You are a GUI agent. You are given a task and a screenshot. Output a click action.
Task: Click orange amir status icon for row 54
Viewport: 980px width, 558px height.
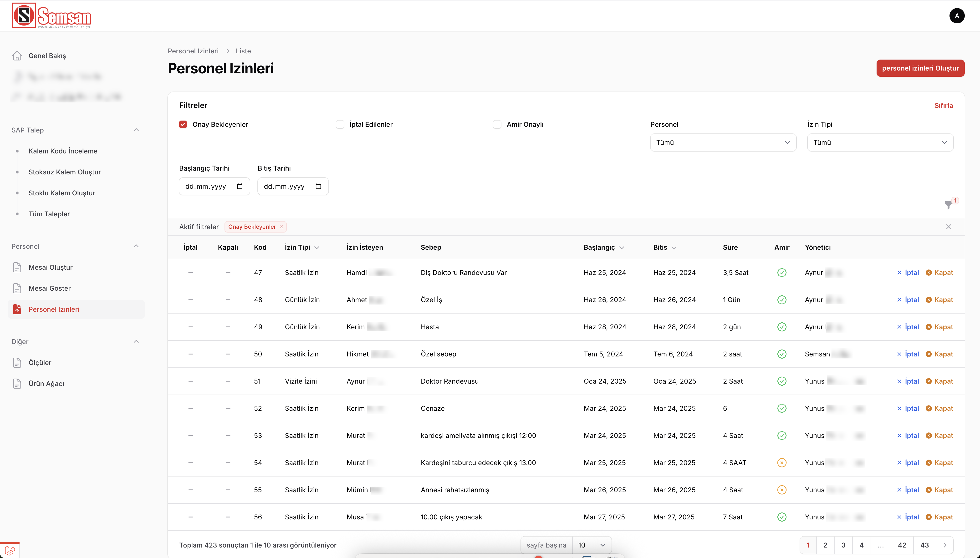tap(782, 462)
